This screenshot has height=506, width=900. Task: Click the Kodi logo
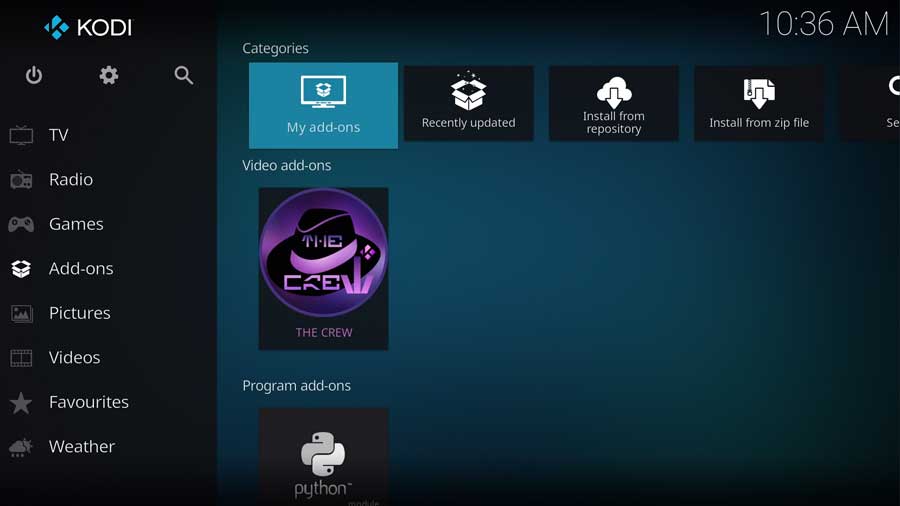point(88,28)
